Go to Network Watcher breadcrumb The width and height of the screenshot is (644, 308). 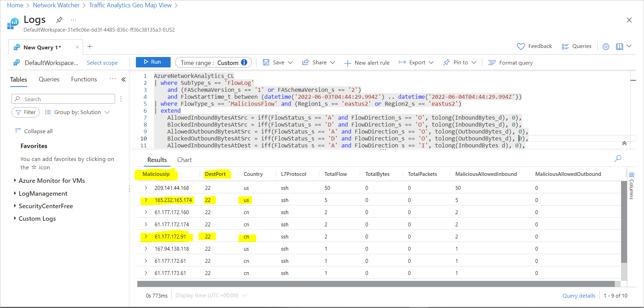(x=56, y=5)
